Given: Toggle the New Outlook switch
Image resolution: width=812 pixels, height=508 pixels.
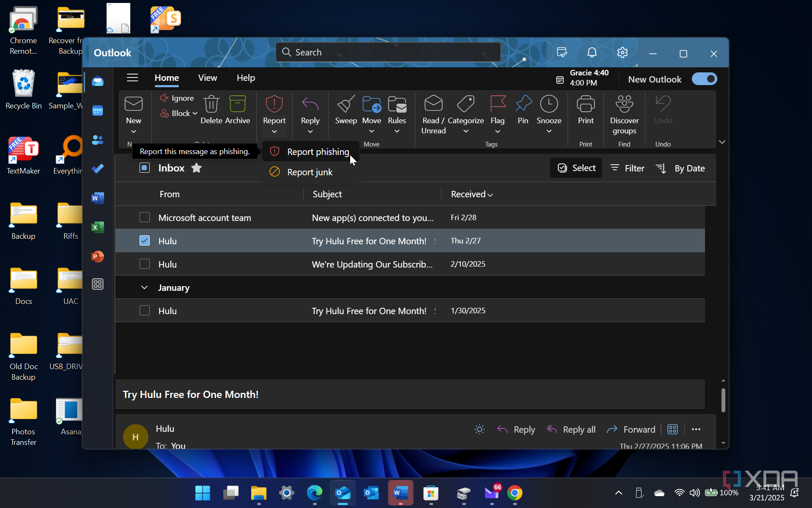Looking at the screenshot, I should coord(704,79).
